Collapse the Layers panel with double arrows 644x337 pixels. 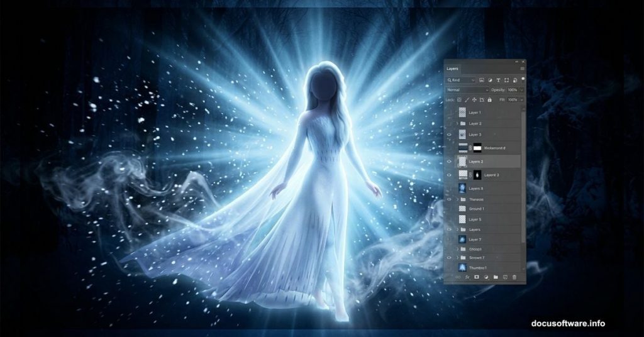[x=517, y=62]
